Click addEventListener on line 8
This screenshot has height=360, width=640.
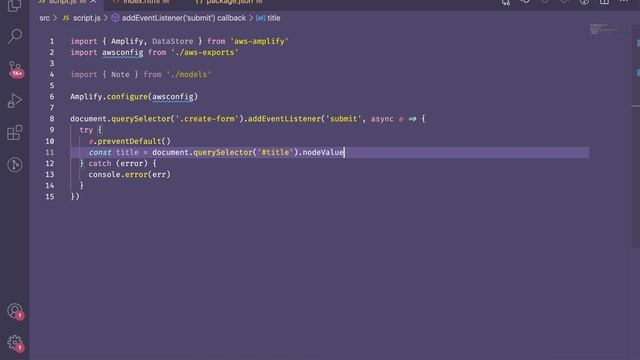(x=284, y=119)
